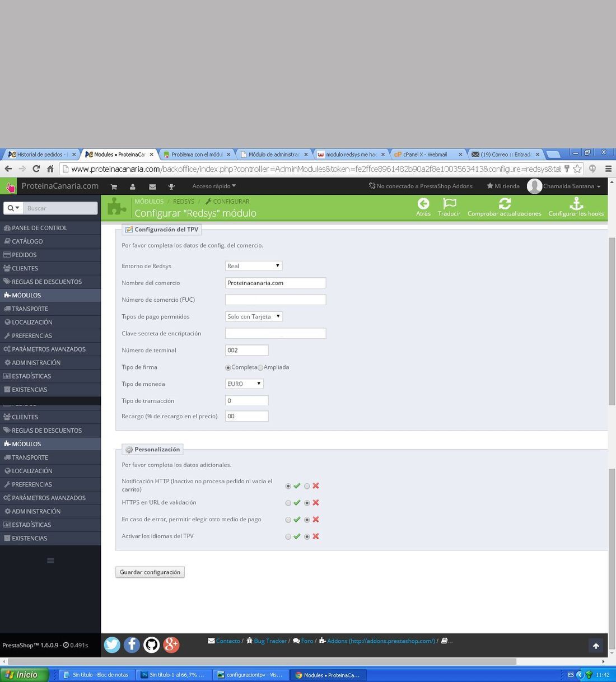Bookmark page with the star icon
This screenshot has height=682, width=616.
point(577,169)
